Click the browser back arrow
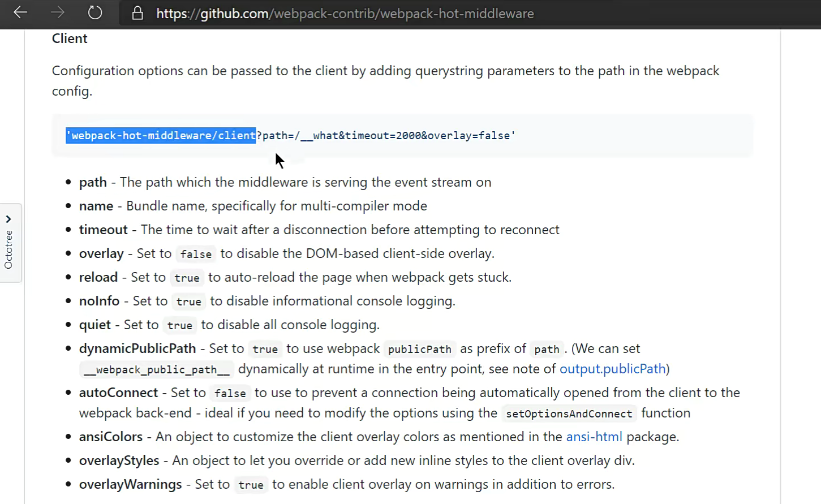Screen dimensions: 821x504 point(20,13)
